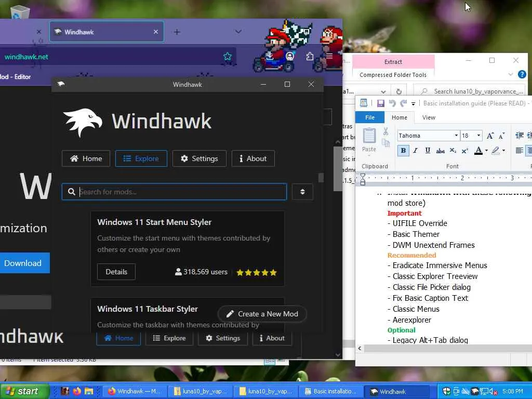Click the Redo icon in WordPad

click(403, 103)
